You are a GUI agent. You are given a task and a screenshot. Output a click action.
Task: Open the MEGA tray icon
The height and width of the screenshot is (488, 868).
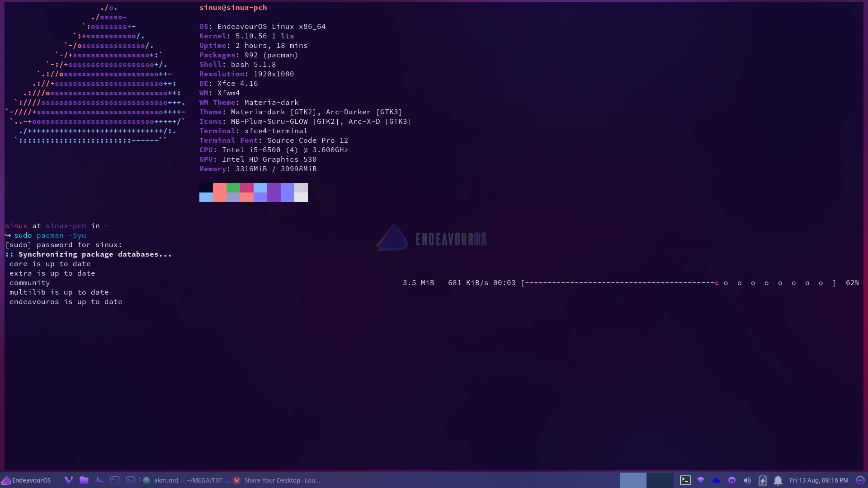click(x=732, y=480)
